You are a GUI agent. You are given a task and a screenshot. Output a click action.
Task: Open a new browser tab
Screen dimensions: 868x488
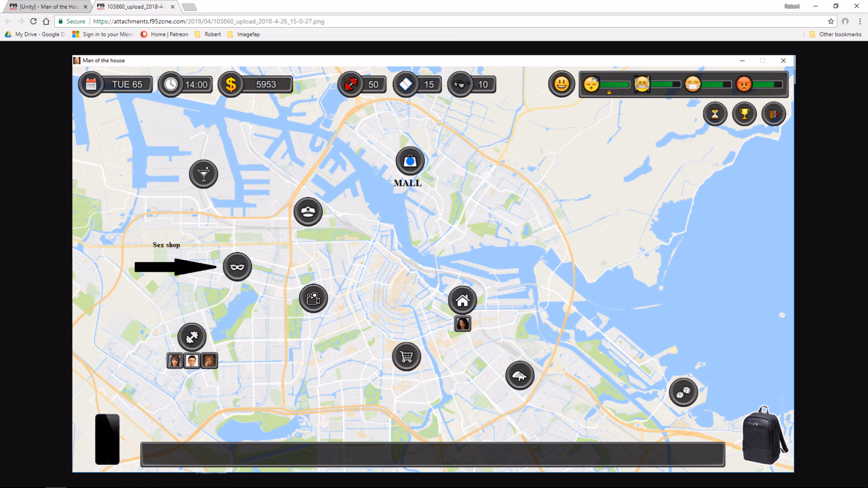pyautogui.click(x=189, y=7)
